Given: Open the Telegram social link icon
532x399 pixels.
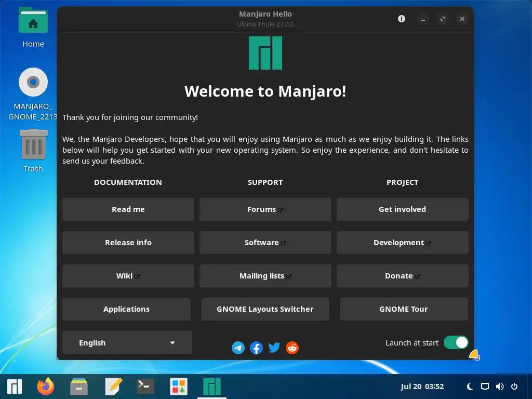Looking at the screenshot, I should click(238, 348).
